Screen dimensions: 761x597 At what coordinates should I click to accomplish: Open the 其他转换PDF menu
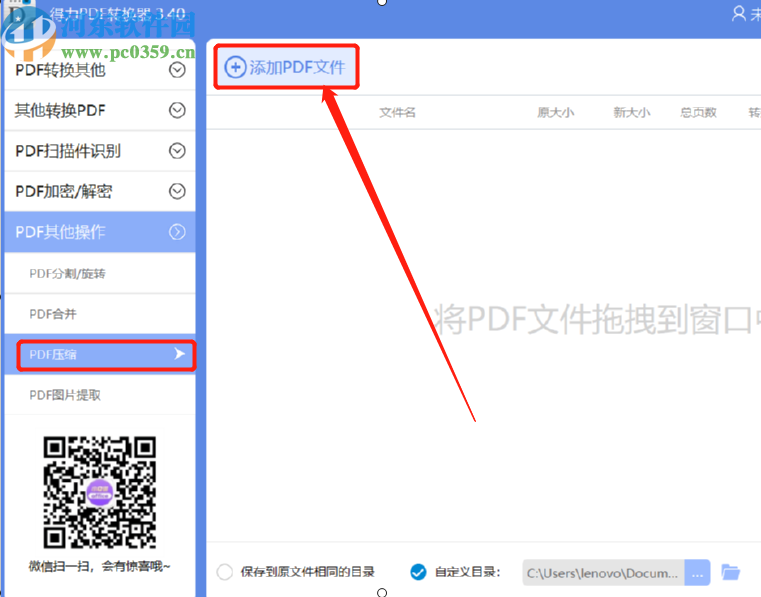pyautogui.click(x=100, y=110)
